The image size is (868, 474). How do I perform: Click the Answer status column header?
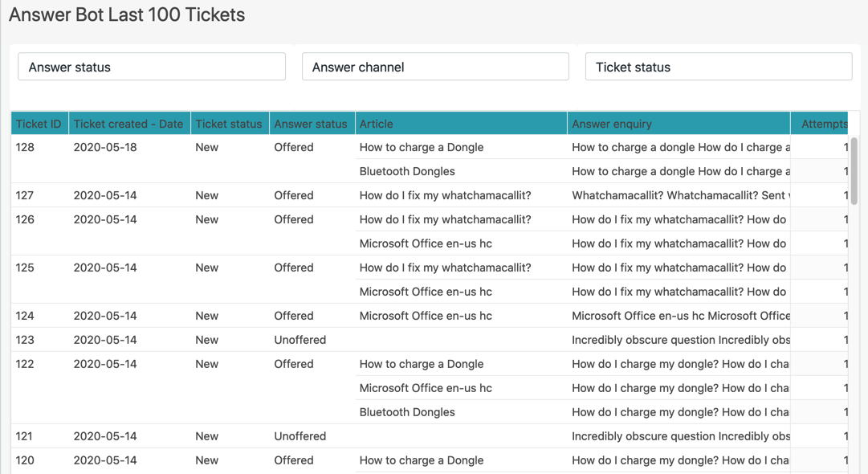point(311,124)
